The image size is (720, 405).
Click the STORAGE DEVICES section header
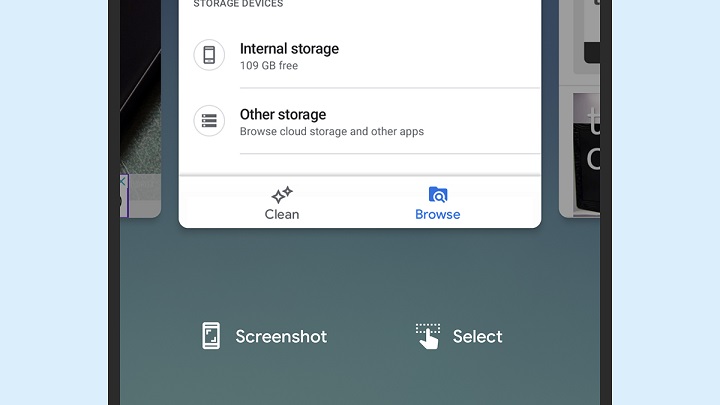click(238, 4)
